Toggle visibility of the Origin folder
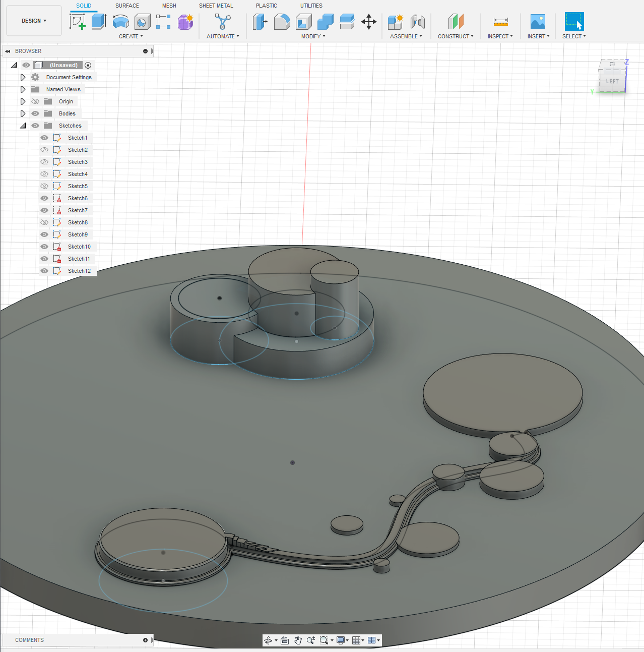This screenshot has height=652, width=644. (x=35, y=101)
